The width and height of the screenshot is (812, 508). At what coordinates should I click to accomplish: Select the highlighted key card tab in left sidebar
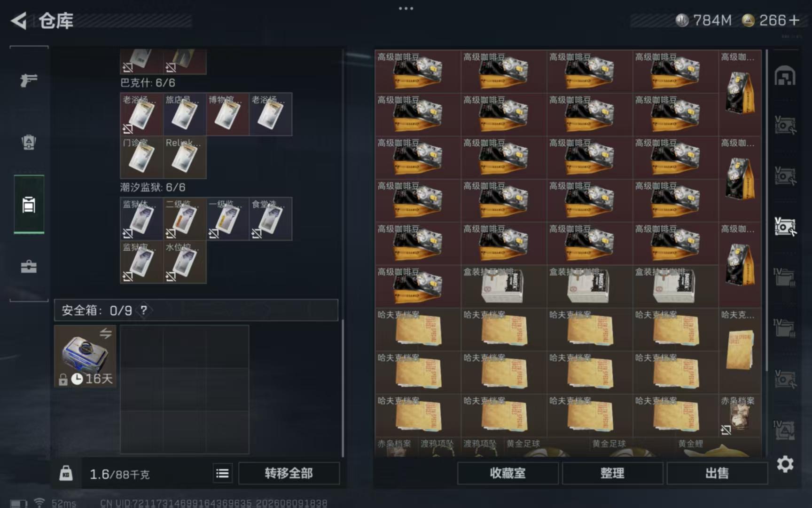point(29,205)
